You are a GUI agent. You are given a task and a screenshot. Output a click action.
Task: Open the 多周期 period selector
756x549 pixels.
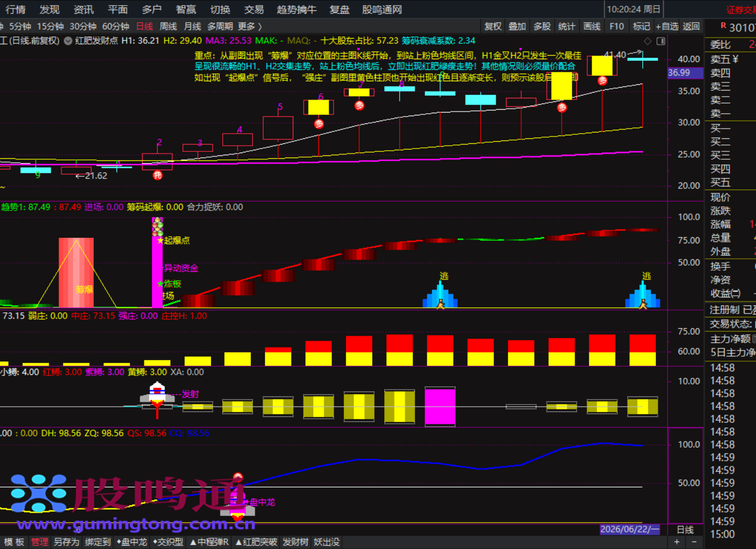(x=220, y=27)
